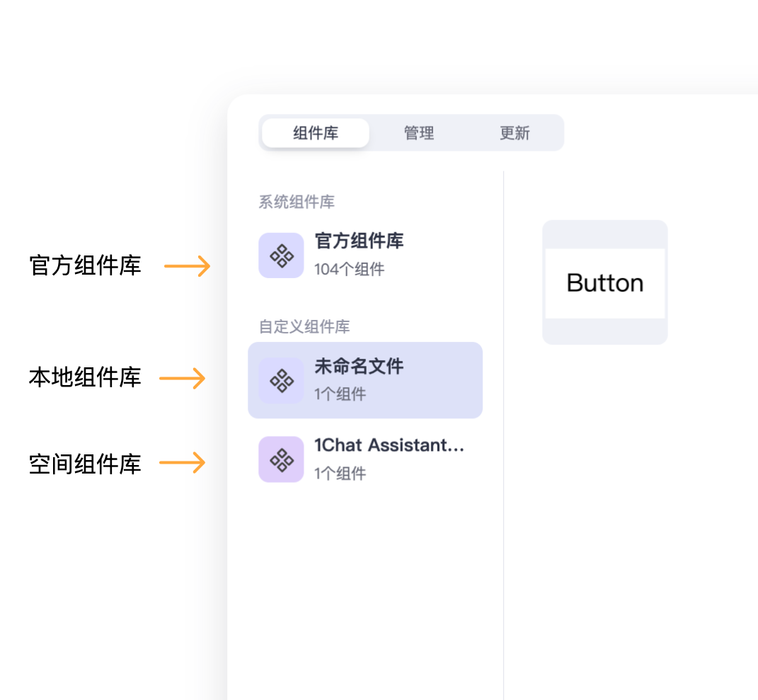Click the 自定义组件库 section header
758x700 pixels.
pyautogui.click(x=304, y=327)
